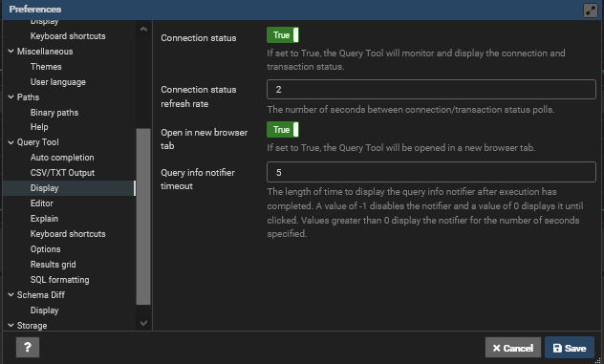Screen dimensions: 604x364
Task: Open CSV/TXT Output settings
Action: 62,173
